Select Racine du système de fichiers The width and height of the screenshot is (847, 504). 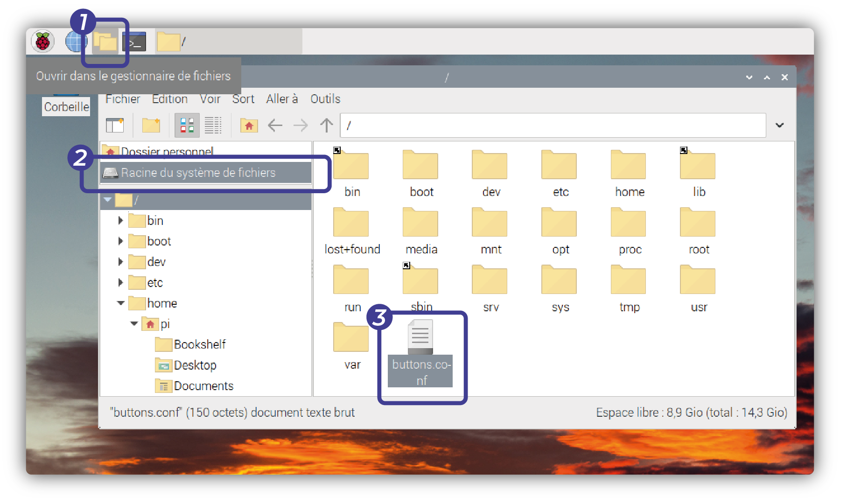coord(198,173)
